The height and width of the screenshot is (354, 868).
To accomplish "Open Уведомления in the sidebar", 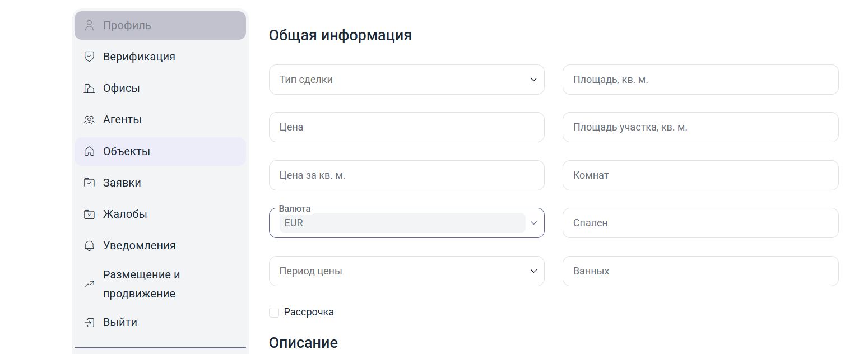I will (160, 245).
